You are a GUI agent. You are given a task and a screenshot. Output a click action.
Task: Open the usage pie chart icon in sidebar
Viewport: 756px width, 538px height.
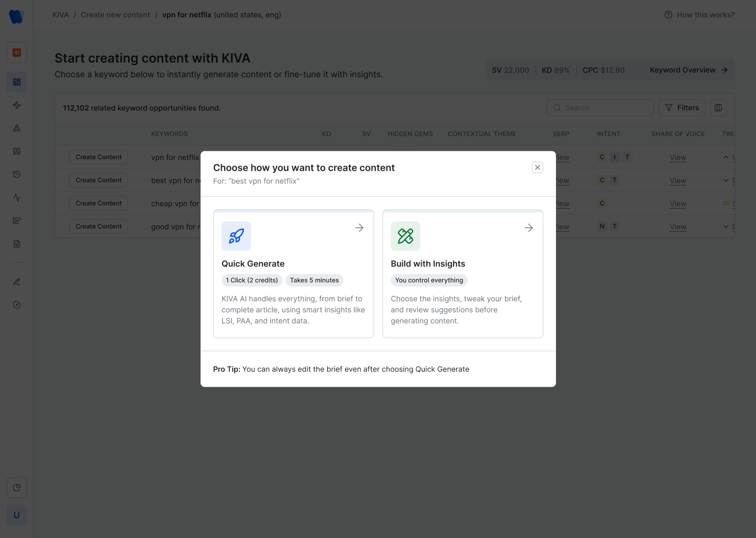(x=17, y=488)
